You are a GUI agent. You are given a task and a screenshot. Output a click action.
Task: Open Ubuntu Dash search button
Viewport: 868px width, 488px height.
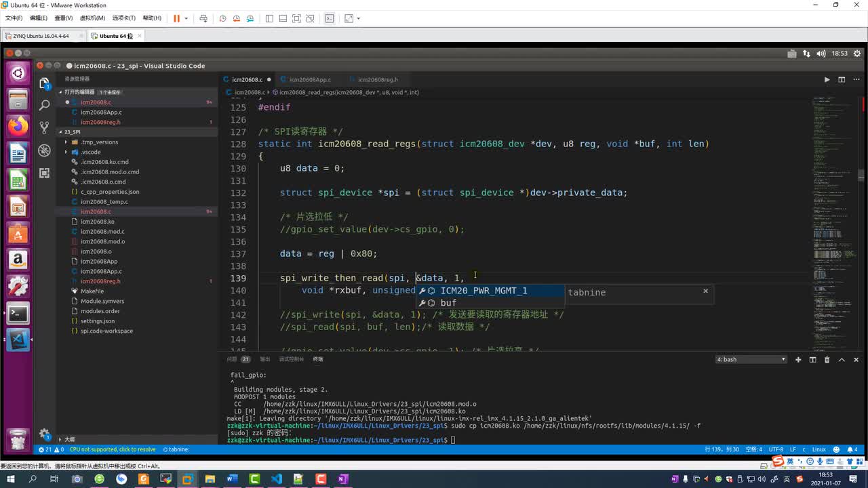[18, 73]
